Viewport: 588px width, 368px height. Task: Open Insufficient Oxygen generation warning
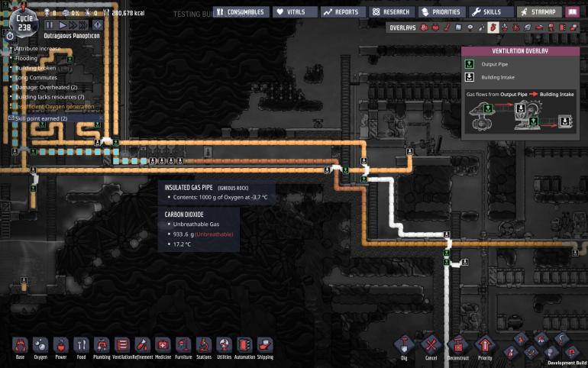[55, 107]
